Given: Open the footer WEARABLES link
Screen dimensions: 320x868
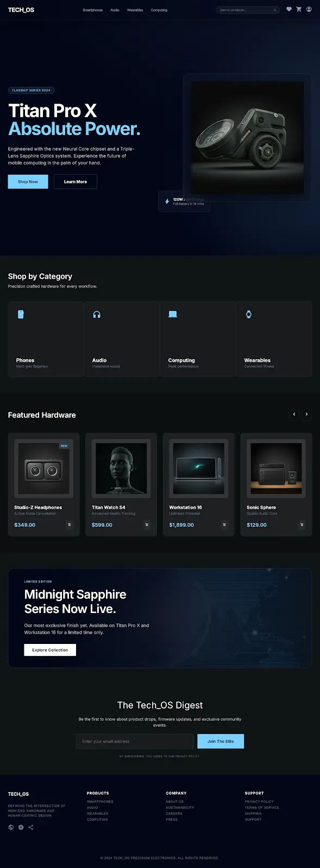Looking at the screenshot, I should tap(97, 813).
